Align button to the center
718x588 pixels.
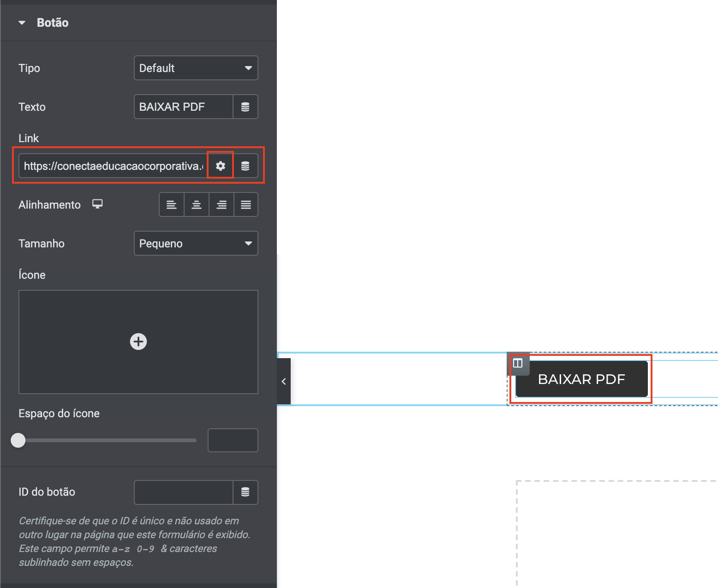tap(197, 204)
